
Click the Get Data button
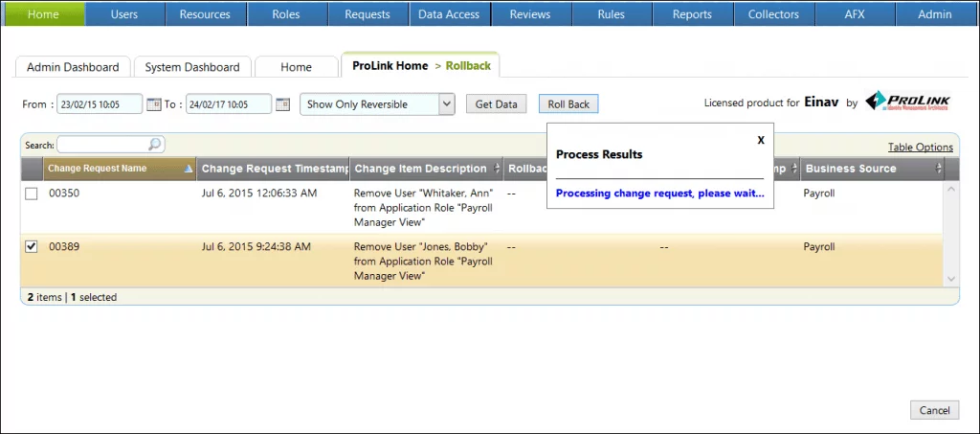pyautogui.click(x=496, y=103)
